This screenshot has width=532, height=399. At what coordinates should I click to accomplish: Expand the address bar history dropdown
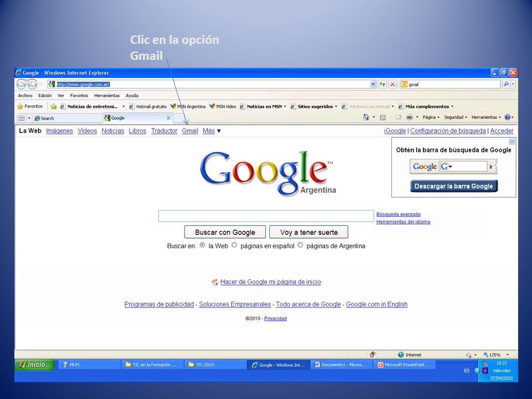coord(373,84)
